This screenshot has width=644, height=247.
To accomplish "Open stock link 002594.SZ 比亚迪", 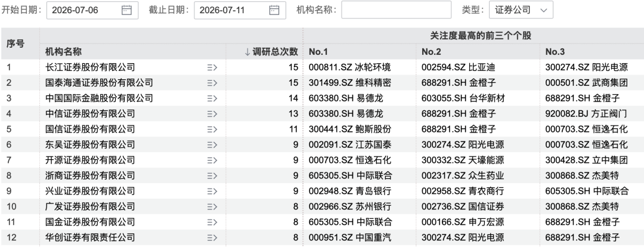I will [458, 67].
